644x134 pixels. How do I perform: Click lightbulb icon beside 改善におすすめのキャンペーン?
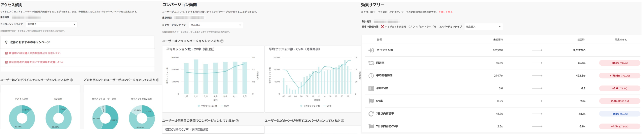click(x=6, y=42)
